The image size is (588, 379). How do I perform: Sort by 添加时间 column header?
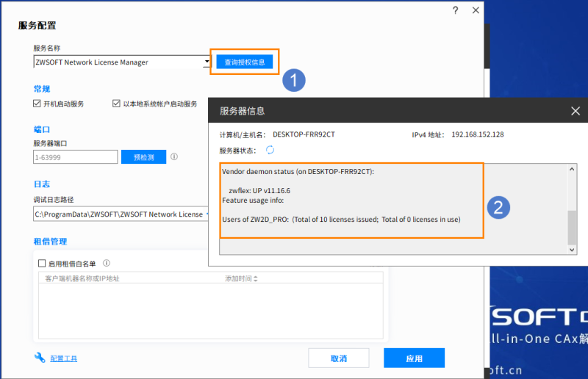[x=242, y=278]
